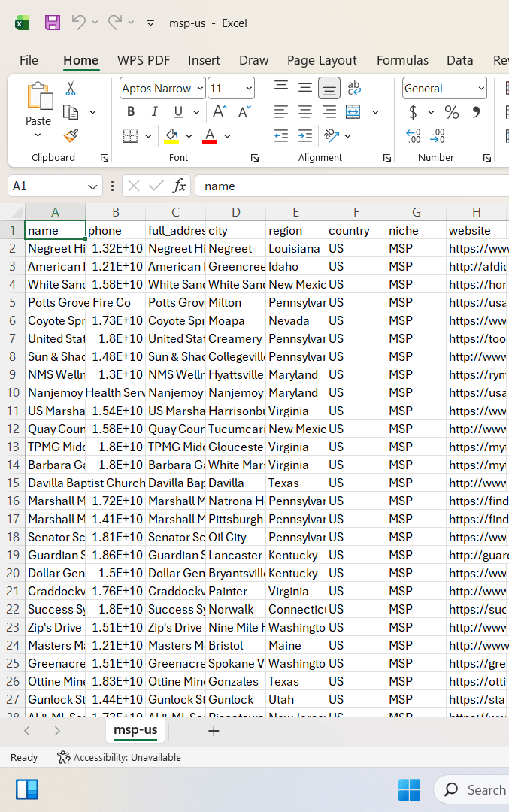Select the Format Painter brush
The height and width of the screenshot is (812, 509).
pyautogui.click(x=71, y=135)
